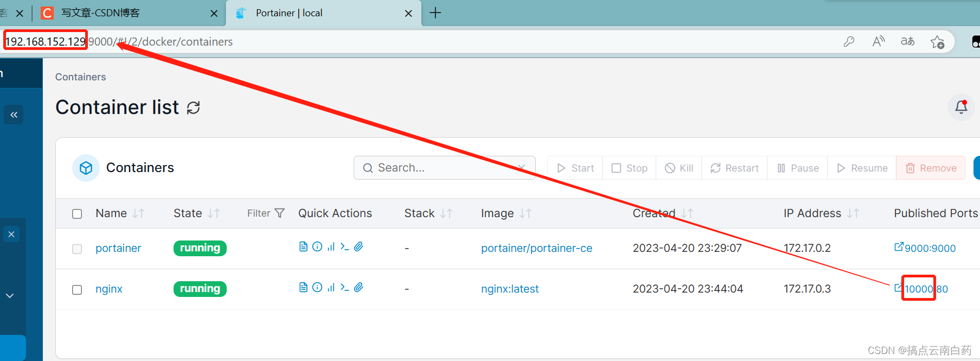This screenshot has width=980, height=361.
Task: Click the Containers breadcrumb
Action: 80,77
